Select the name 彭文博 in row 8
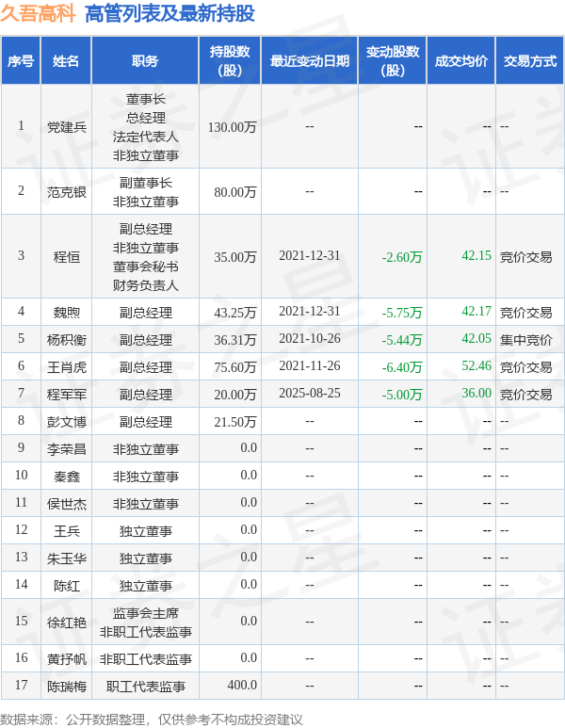This screenshot has width=565, height=728. (67, 422)
